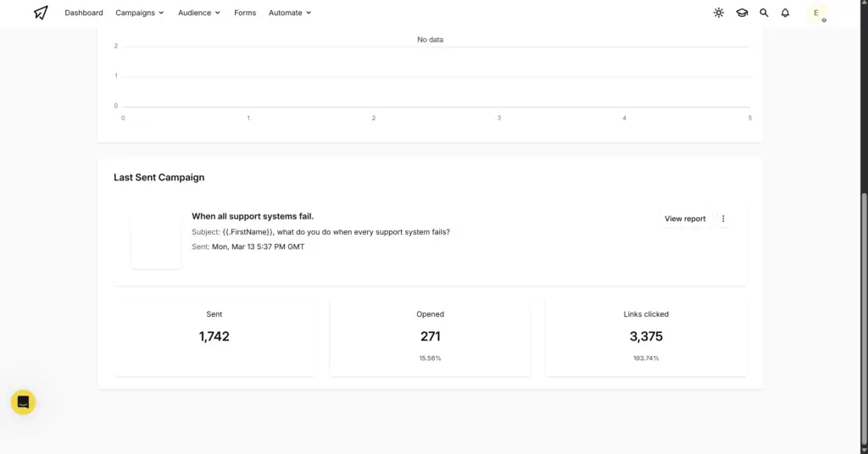This screenshot has height=454, width=868.
Task: Open the academy graduation cap icon
Action: coord(742,13)
